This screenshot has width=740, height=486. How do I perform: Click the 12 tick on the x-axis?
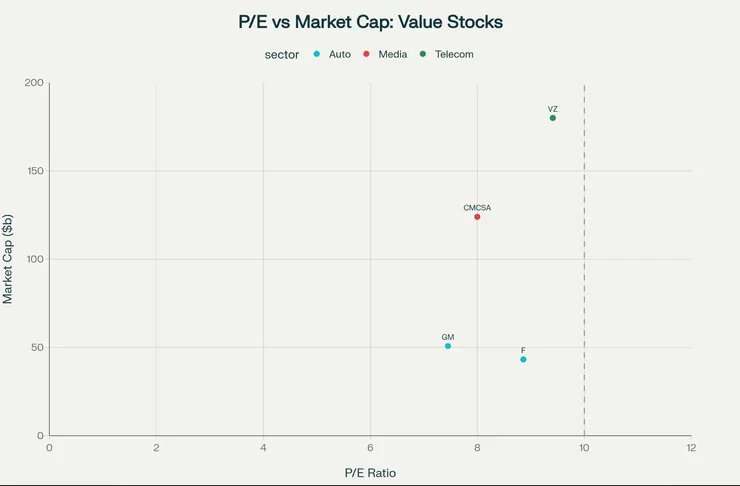click(x=691, y=448)
